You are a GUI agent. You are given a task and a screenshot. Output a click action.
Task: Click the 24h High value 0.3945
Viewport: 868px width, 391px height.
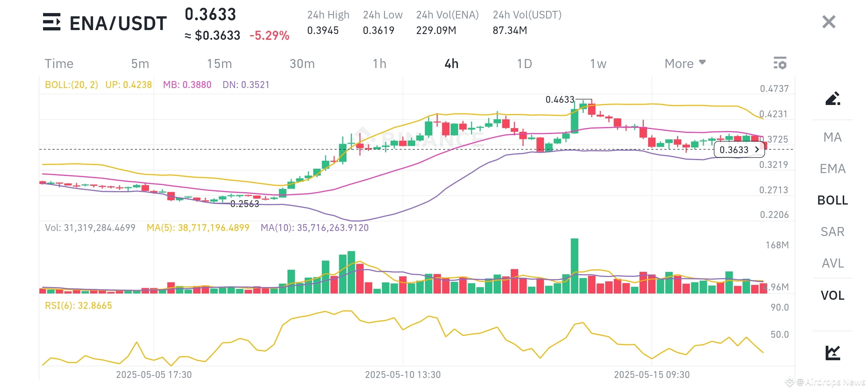323,30
